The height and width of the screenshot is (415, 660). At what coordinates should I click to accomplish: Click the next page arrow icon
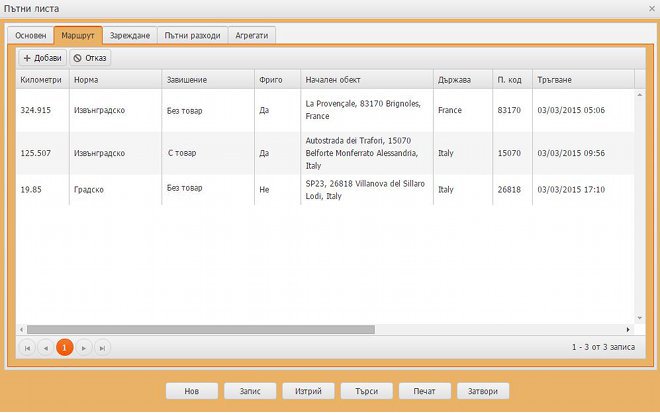tap(84, 347)
